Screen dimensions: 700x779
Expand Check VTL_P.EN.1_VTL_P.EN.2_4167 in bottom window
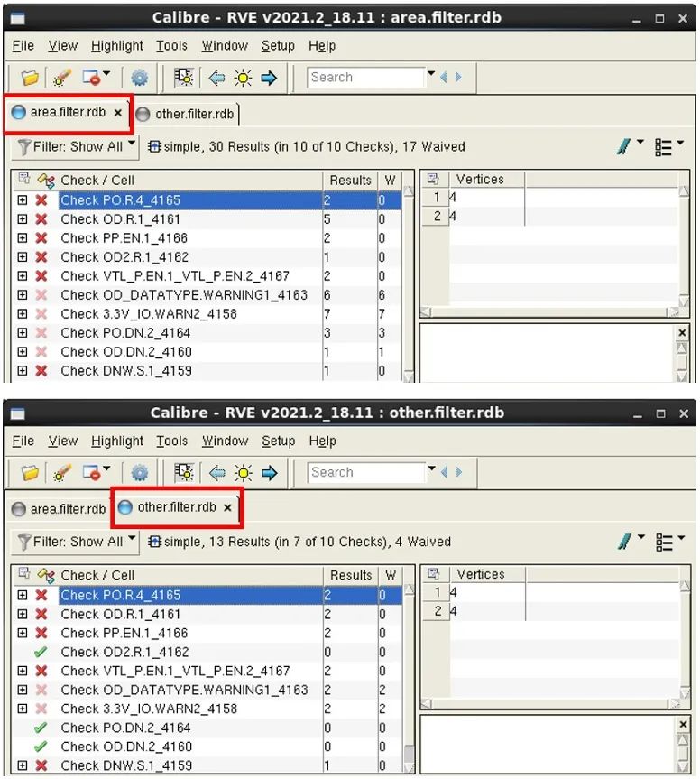[23, 671]
